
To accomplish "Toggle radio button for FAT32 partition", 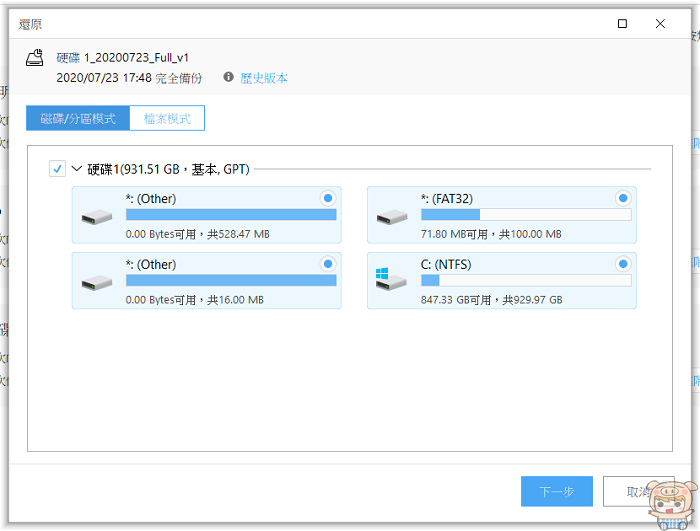I will point(623,198).
